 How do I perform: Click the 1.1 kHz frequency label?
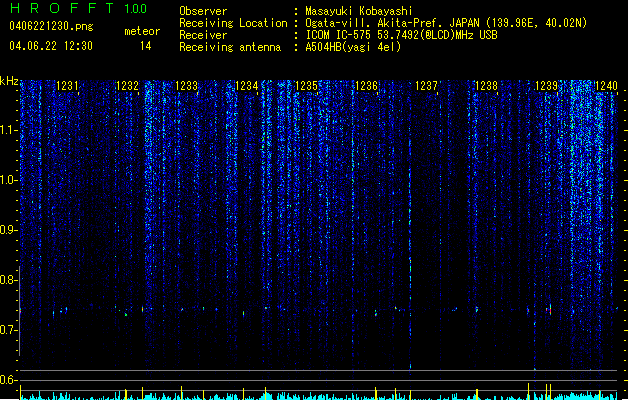pos(8,130)
